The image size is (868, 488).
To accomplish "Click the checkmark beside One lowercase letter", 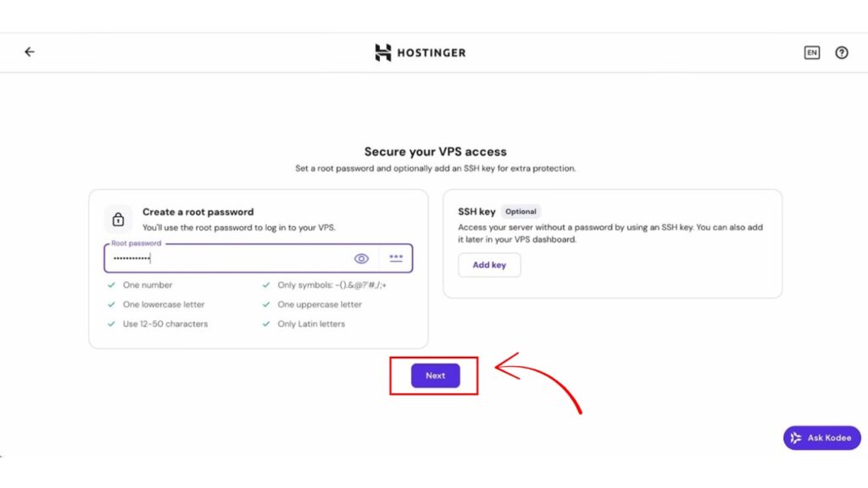I will (111, 305).
